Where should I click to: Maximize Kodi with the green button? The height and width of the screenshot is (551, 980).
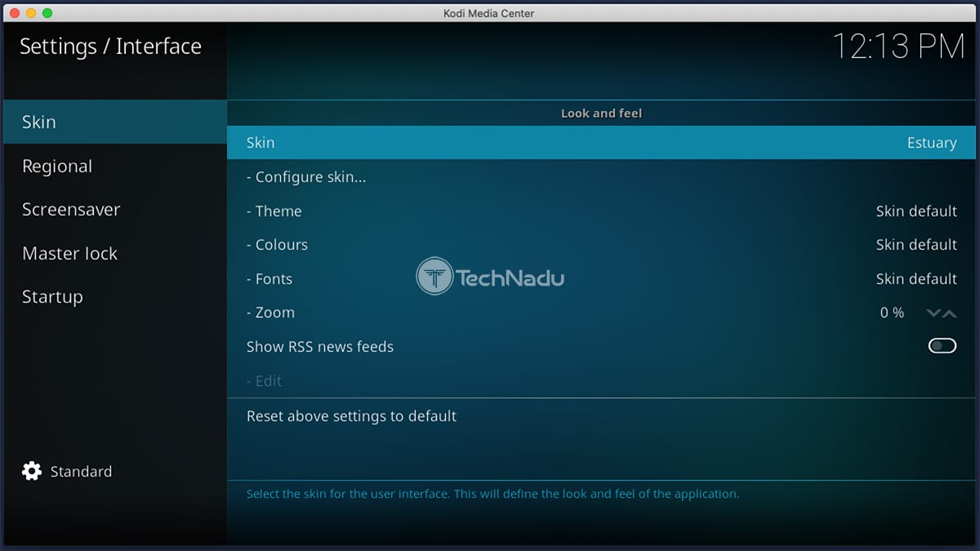pyautogui.click(x=47, y=13)
